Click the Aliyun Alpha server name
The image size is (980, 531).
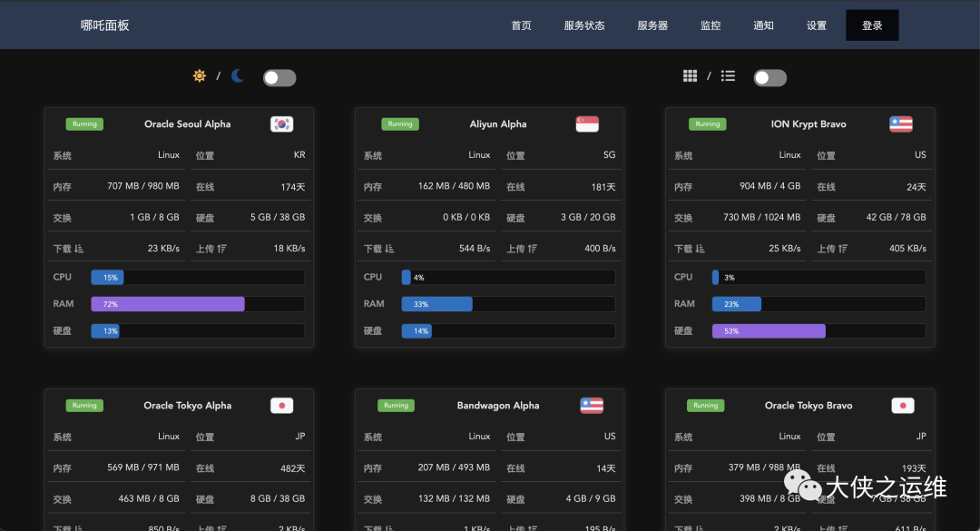click(498, 123)
